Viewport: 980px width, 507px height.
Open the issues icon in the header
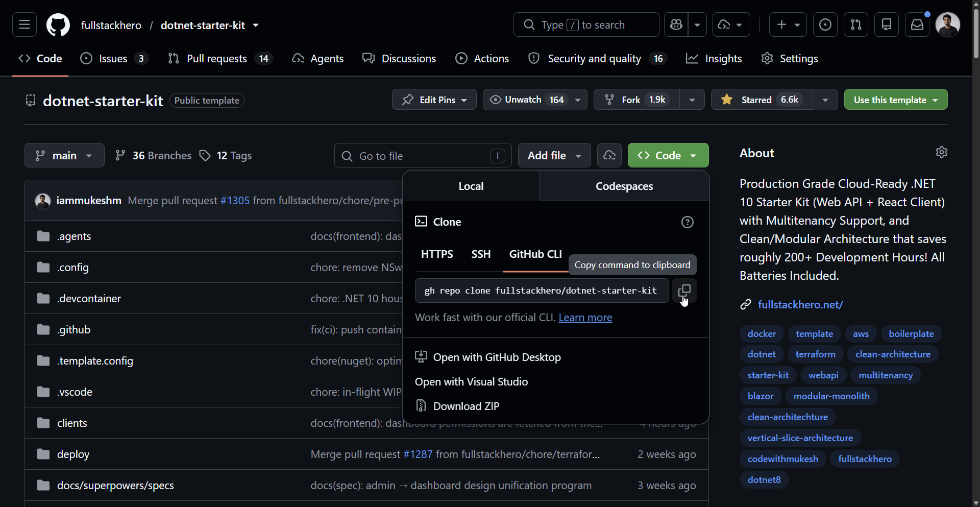(825, 25)
